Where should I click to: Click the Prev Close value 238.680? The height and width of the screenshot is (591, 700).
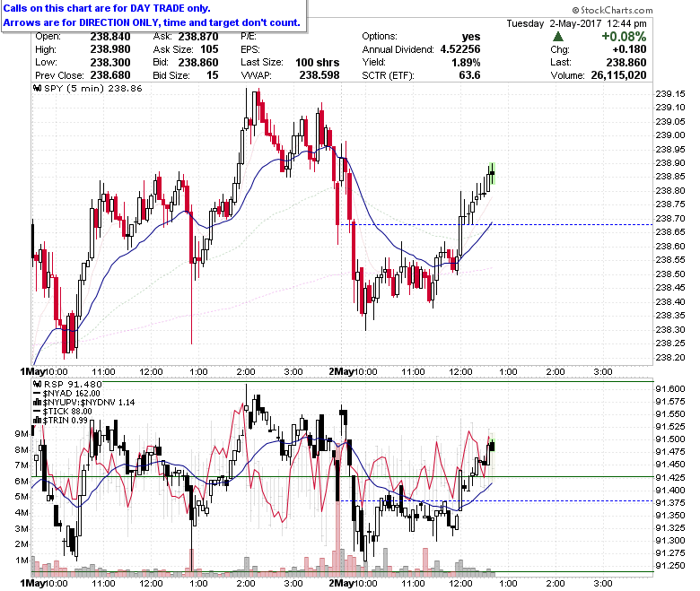coord(110,75)
